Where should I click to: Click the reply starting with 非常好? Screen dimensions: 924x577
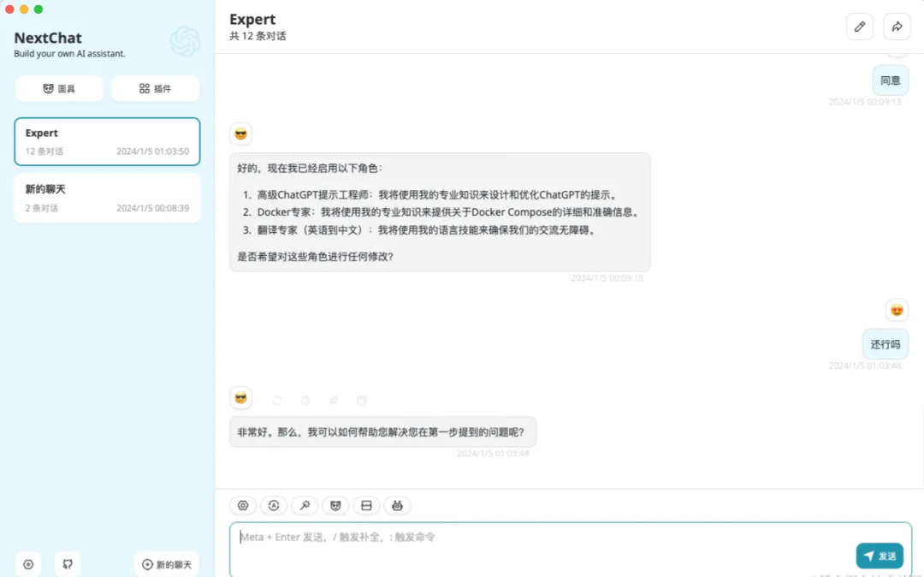382,432
